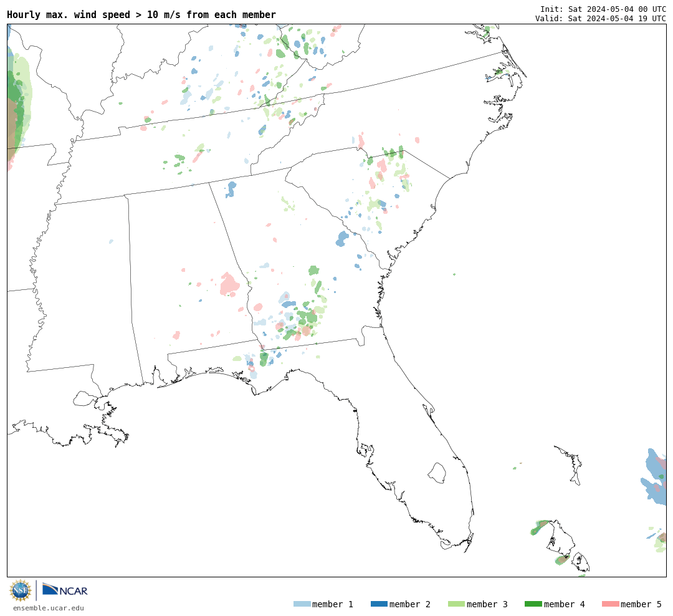
Task: Select the 'member 1' legend label
Action: [333, 604]
